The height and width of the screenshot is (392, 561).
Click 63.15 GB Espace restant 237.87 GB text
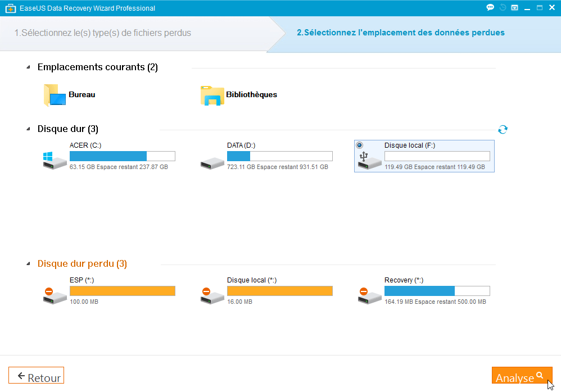pyautogui.click(x=119, y=167)
